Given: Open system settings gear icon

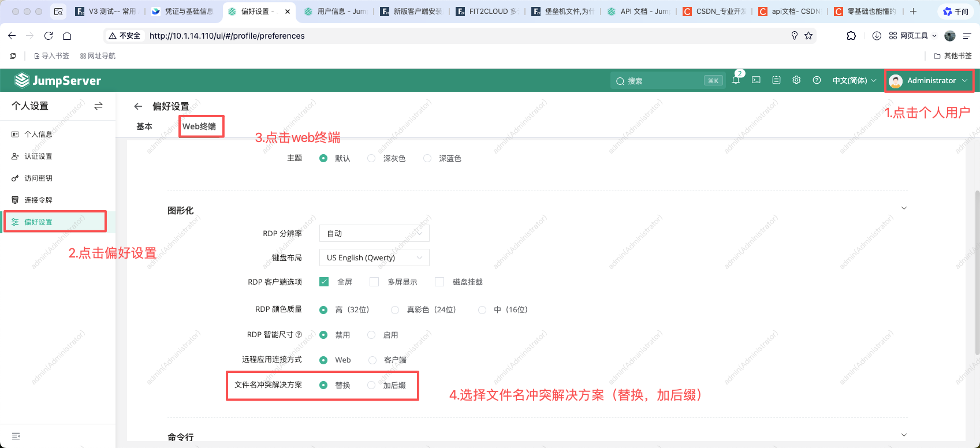Looking at the screenshot, I should [796, 80].
